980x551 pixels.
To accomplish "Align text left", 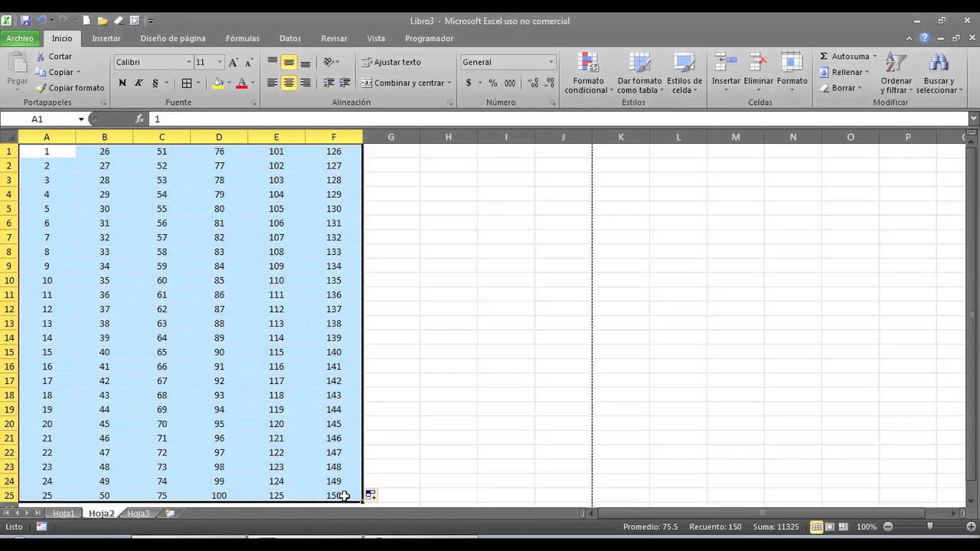I will click(x=272, y=83).
